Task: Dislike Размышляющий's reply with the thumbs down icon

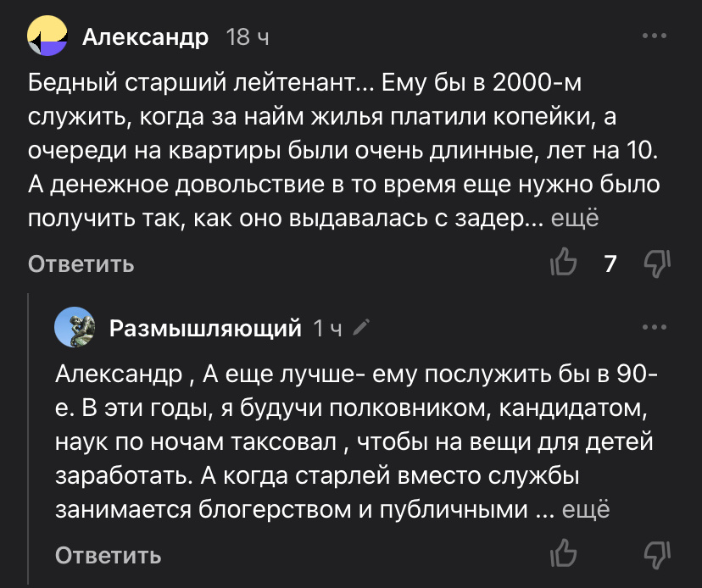Action: tap(657, 552)
